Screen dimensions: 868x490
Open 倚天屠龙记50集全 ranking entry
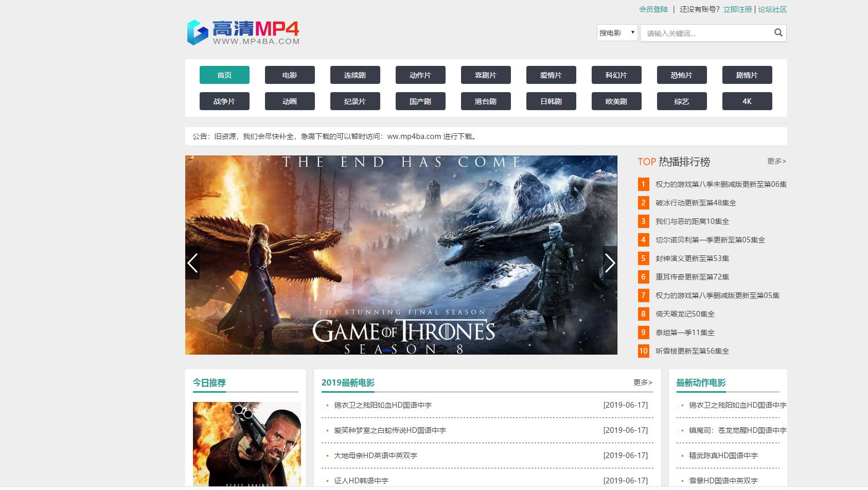coord(685,314)
